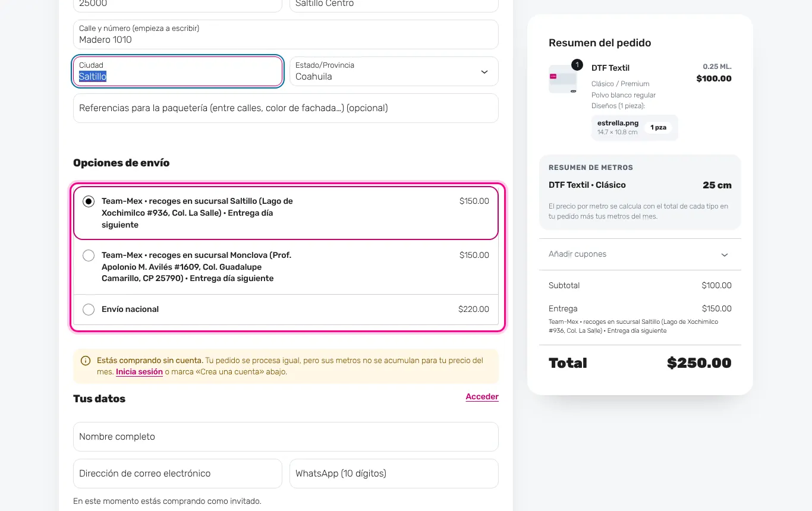
Task: Click the $150.00 price of Monclova option
Action: pyautogui.click(x=474, y=255)
